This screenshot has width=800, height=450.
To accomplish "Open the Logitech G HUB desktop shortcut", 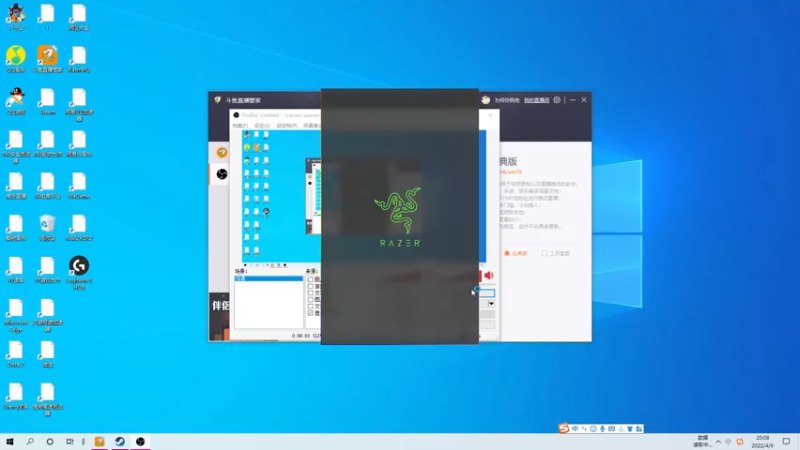I will coord(79,272).
